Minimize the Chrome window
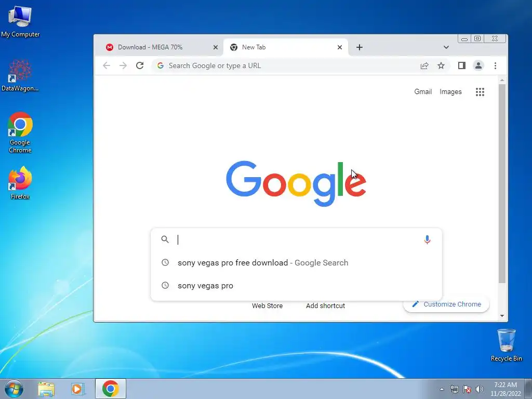 pyautogui.click(x=464, y=38)
